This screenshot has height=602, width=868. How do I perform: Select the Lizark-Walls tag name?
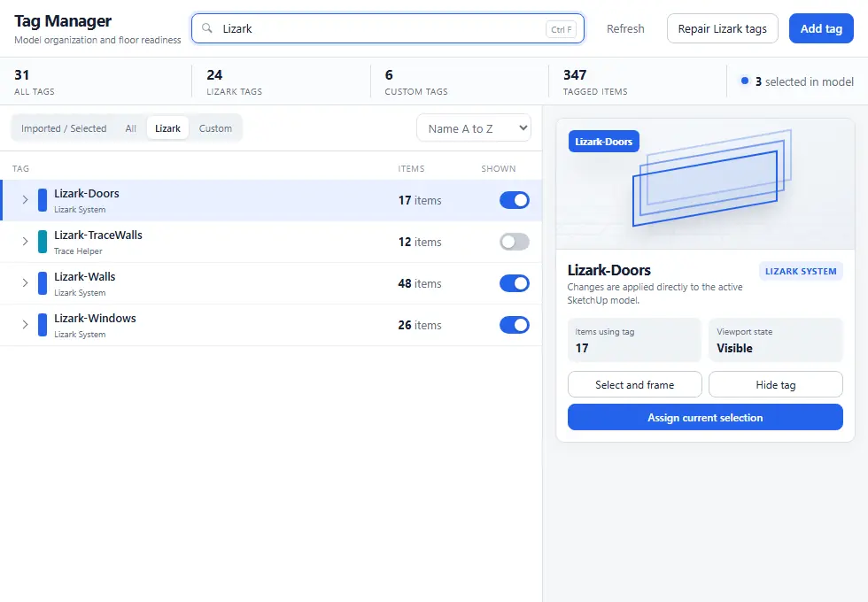[x=85, y=276]
